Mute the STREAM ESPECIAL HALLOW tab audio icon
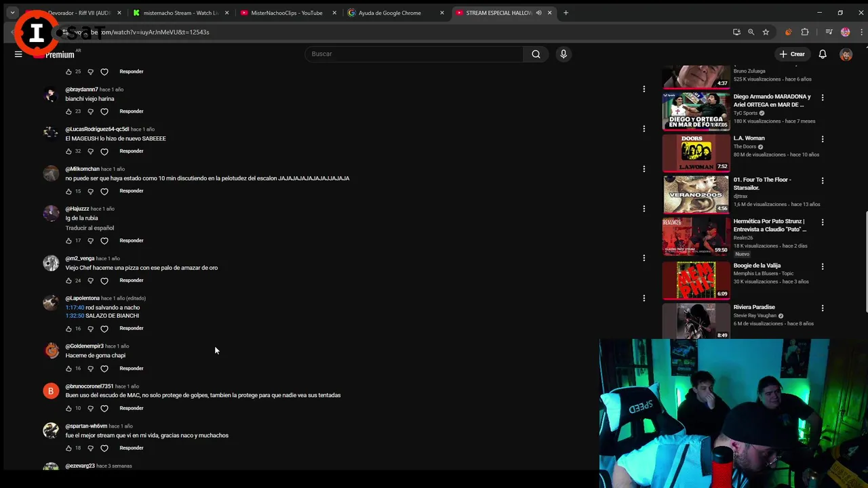 pyautogui.click(x=539, y=13)
